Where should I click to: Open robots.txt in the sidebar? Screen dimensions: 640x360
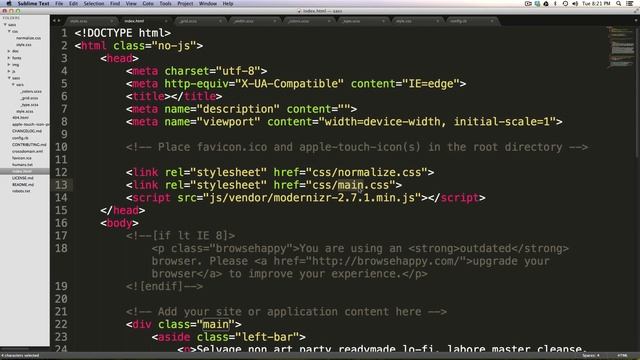click(x=21, y=191)
